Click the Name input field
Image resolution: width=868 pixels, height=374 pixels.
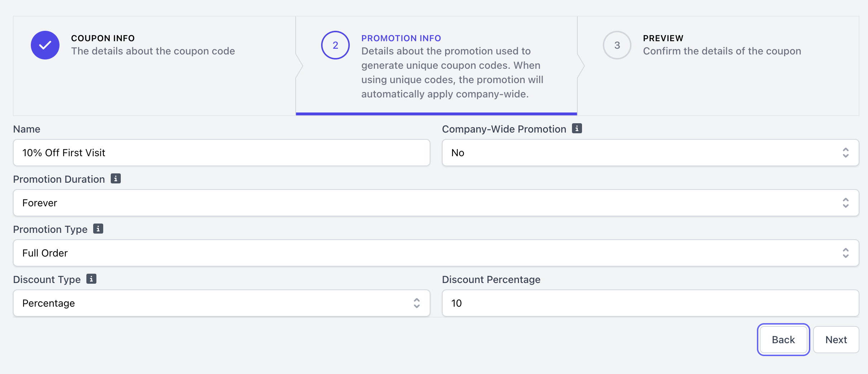221,153
